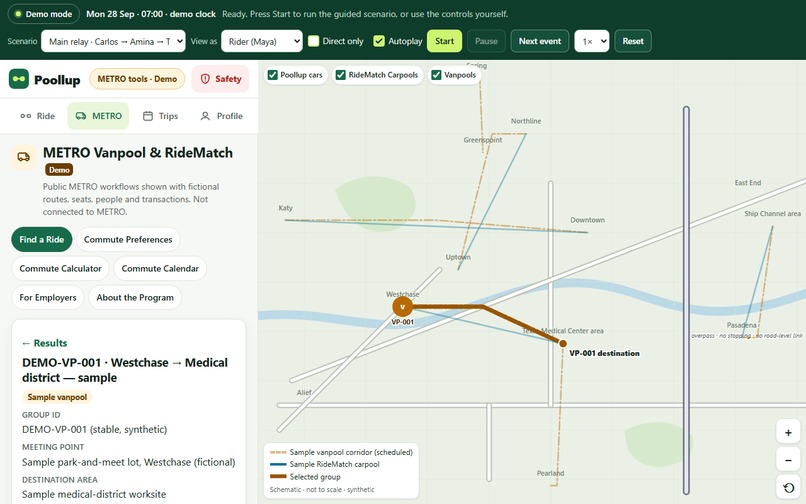Viewport: 806px width, 504px height.
Task: Click the Alief map label
Action: [x=304, y=392]
